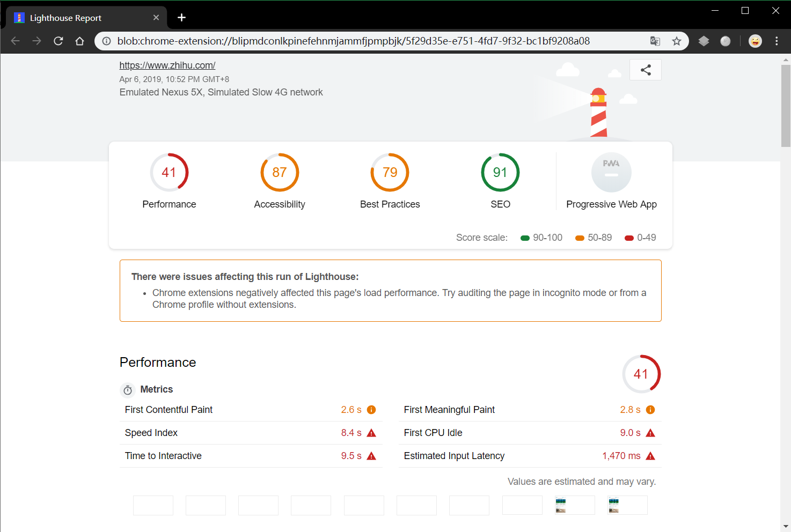
Task: Open the Chrome profile avatar
Action: pyautogui.click(x=755, y=41)
